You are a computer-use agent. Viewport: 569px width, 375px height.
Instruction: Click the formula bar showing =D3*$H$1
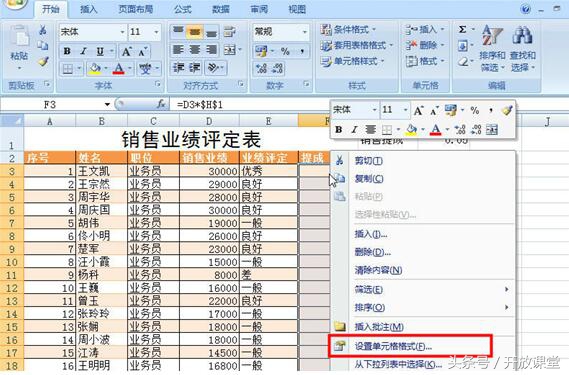(250, 105)
